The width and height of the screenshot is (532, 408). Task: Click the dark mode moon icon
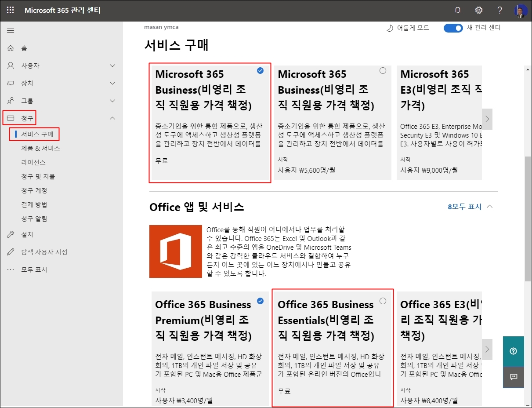[390, 28]
